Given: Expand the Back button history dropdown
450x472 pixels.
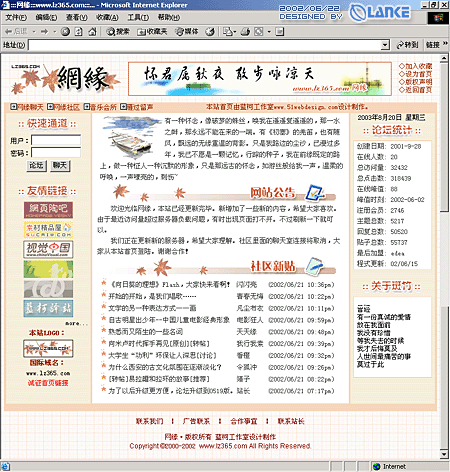Looking at the screenshot, I should pyautogui.click(x=34, y=32).
